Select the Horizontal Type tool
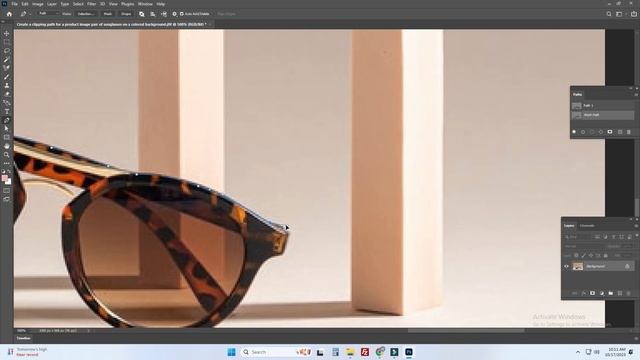This screenshot has width=640, height=360. [x=7, y=111]
